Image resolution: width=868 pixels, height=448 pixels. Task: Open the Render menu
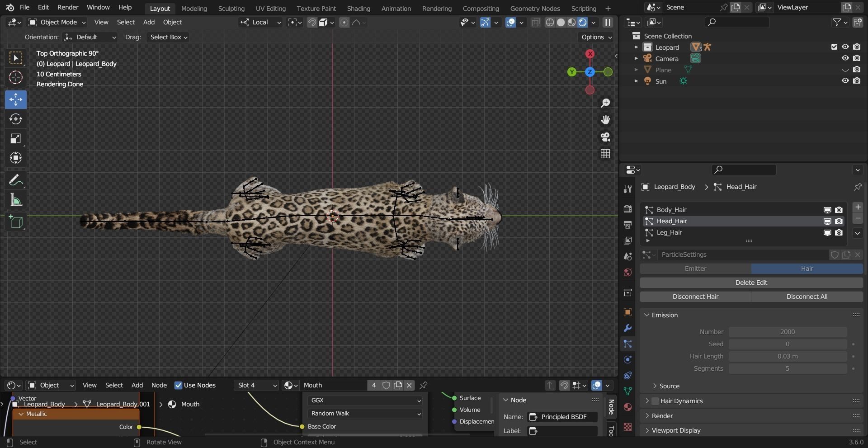[68, 7]
